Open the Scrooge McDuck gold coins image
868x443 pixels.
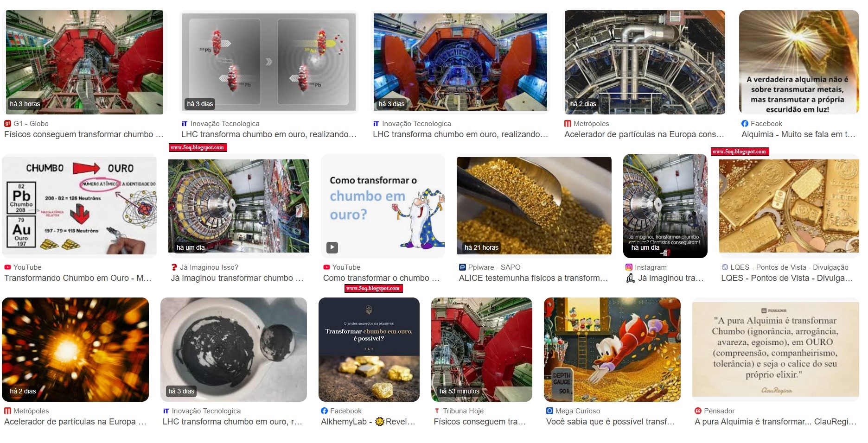(x=612, y=349)
